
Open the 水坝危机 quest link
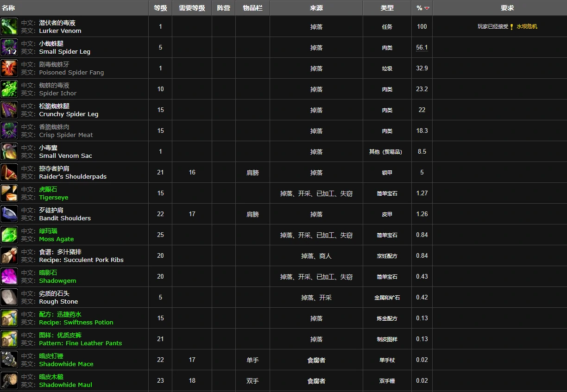point(527,27)
